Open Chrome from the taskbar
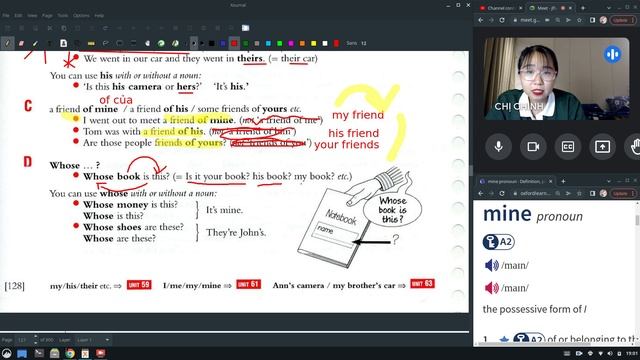This screenshot has width=640, height=360. (x=70, y=353)
